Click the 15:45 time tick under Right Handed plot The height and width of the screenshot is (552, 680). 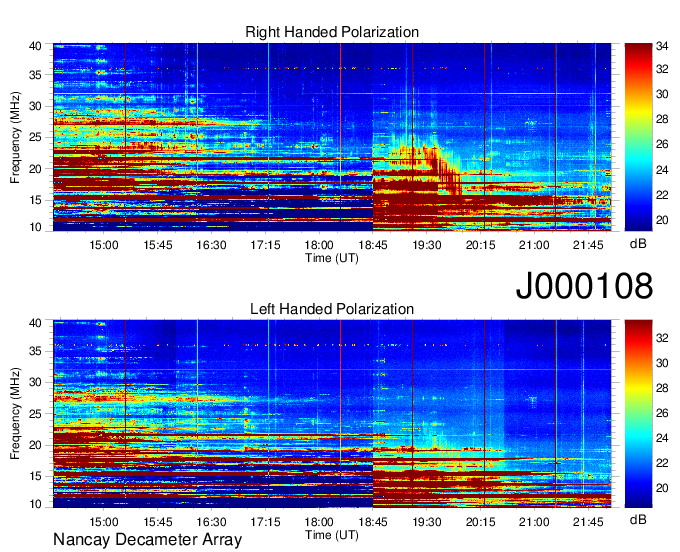click(158, 245)
